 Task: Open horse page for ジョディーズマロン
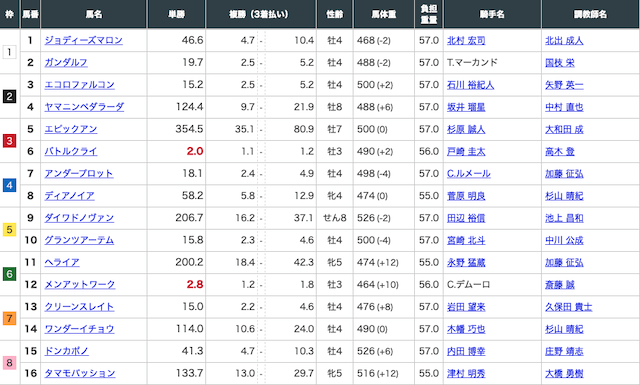83,40
